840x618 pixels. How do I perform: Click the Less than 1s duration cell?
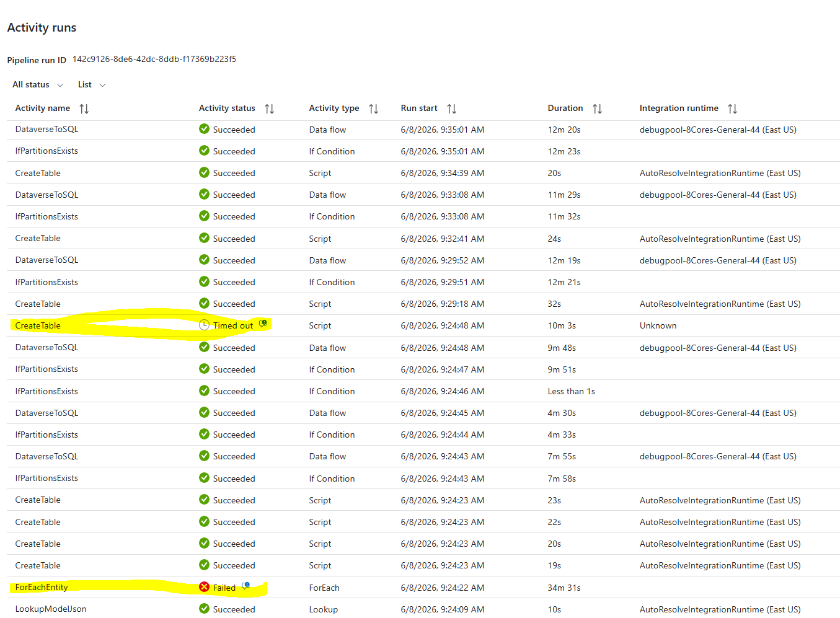coord(572,391)
